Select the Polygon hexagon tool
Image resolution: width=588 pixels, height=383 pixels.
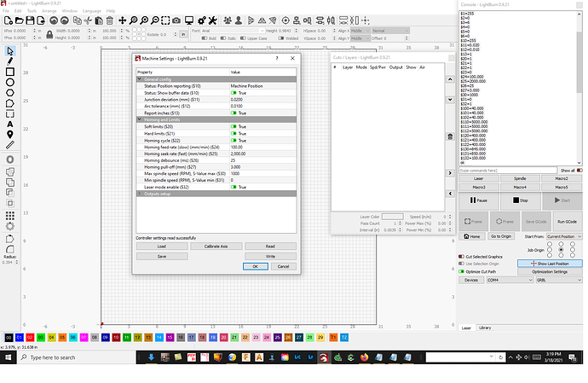10,93
